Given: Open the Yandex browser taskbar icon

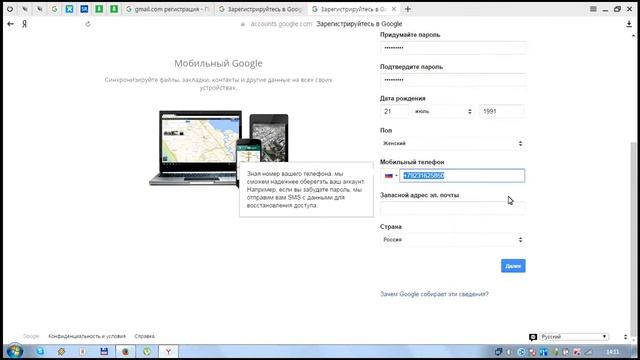Looking at the screenshot, I should (168, 351).
